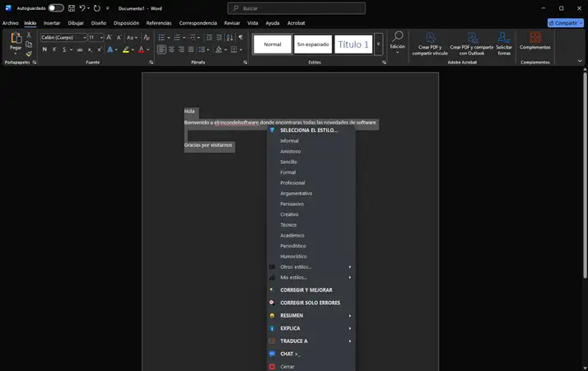The height and width of the screenshot is (371, 588).
Task: Click the Compartir button
Action: click(x=564, y=23)
